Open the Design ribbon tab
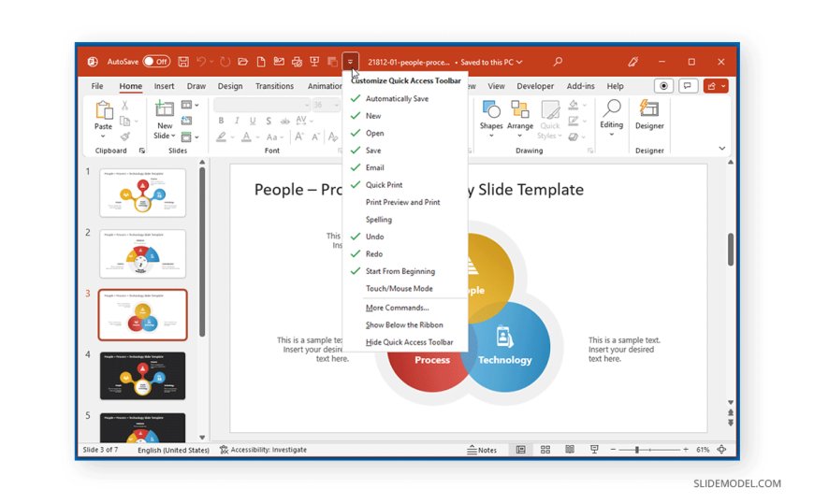The width and height of the screenshot is (814, 504). tap(230, 86)
